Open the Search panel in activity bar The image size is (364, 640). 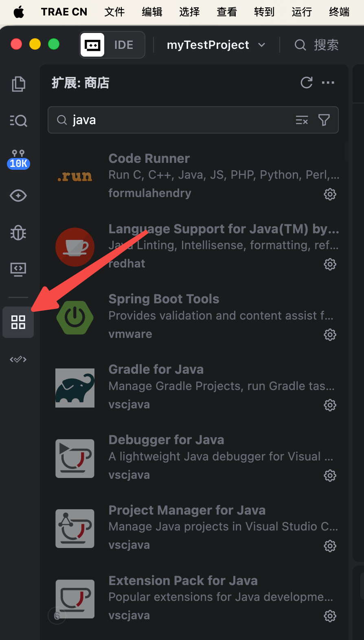coord(18,121)
